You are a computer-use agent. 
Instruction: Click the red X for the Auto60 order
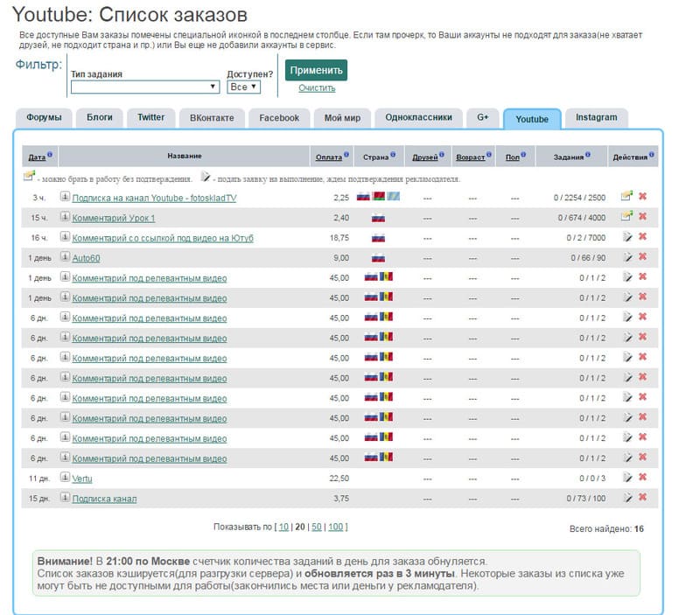(x=642, y=257)
